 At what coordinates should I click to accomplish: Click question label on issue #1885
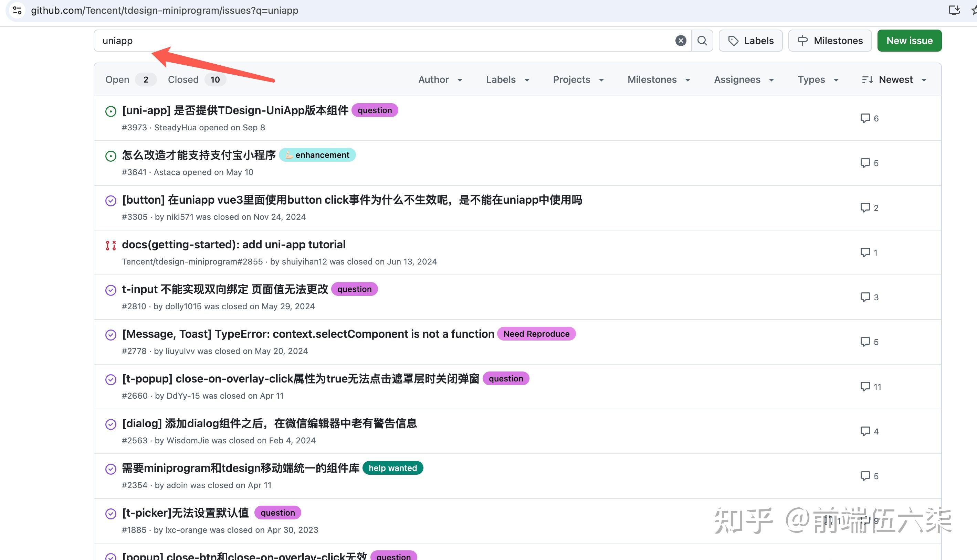277,513
